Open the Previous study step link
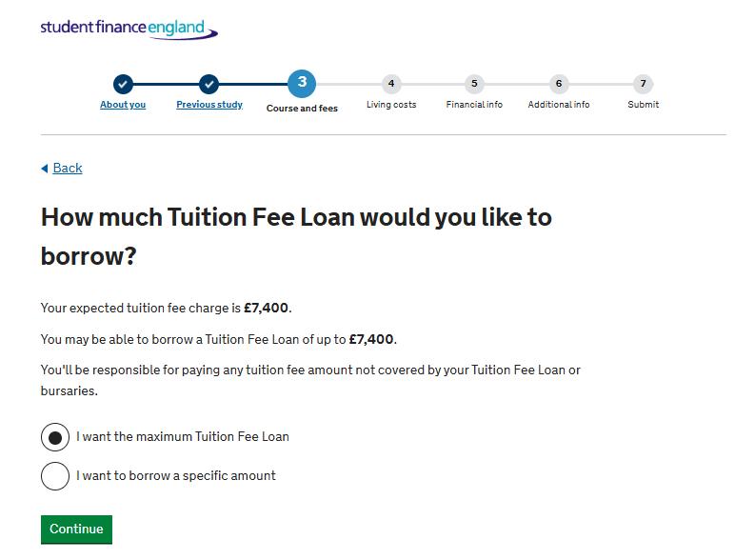Viewport: 735px width, 560px height. (x=209, y=105)
